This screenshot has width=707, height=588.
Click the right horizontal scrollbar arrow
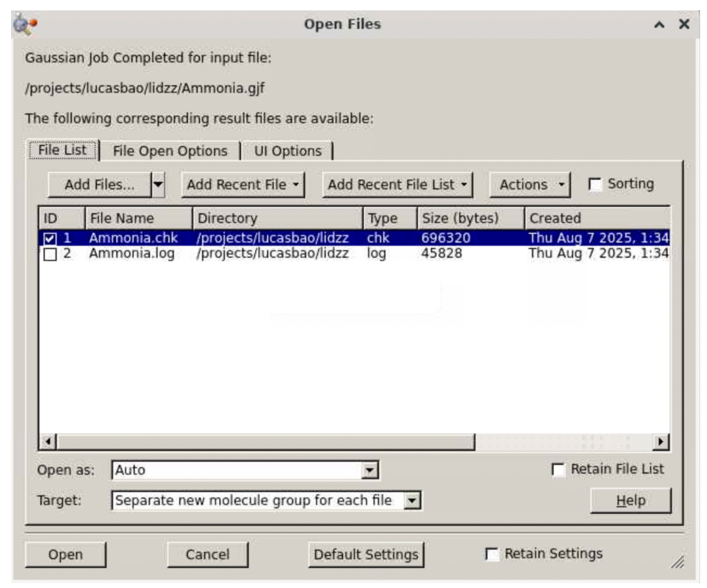click(661, 441)
